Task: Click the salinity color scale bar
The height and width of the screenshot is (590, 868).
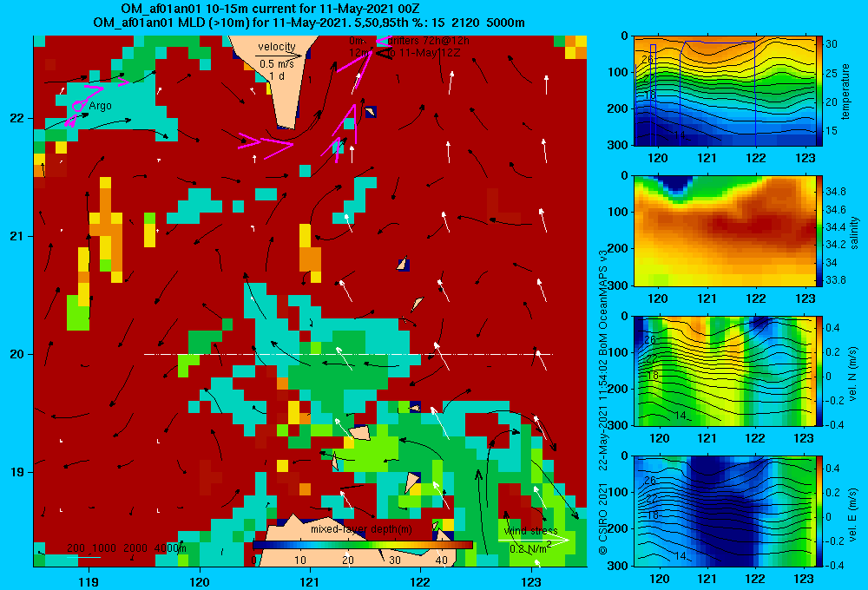Action: pyautogui.click(x=819, y=231)
